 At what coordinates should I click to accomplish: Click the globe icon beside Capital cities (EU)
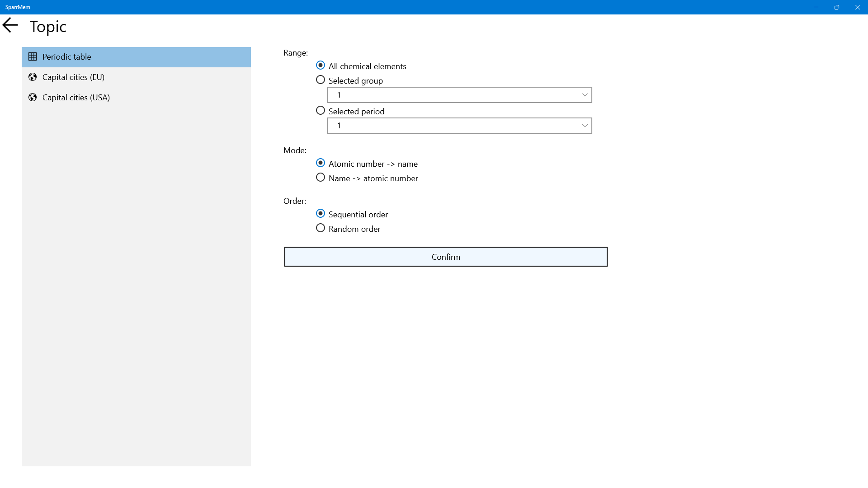[33, 77]
